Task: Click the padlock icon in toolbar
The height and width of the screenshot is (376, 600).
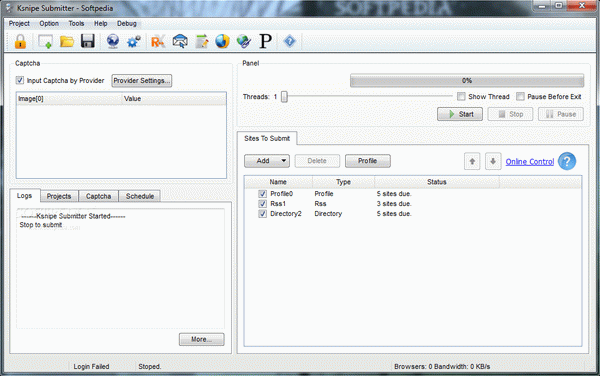Action: point(20,41)
